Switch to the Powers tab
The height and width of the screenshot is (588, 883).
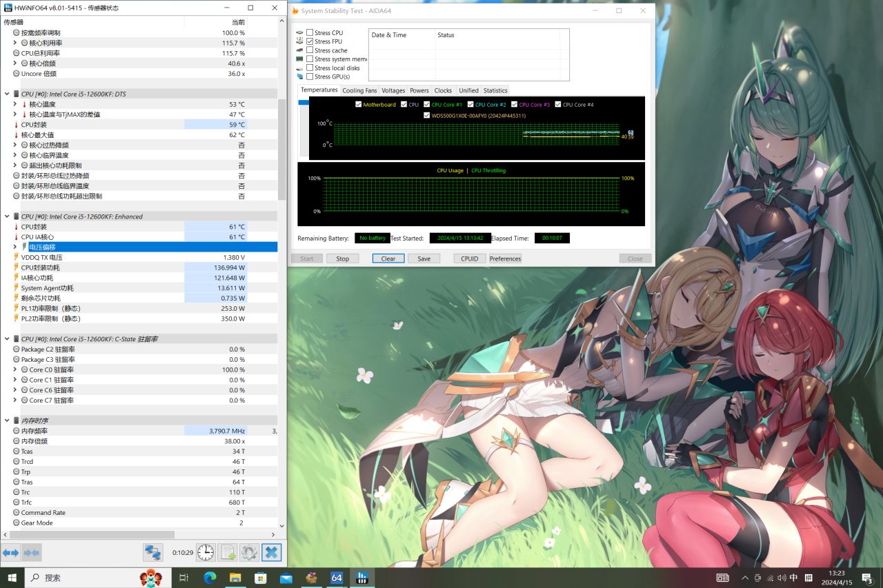point(419,90)
